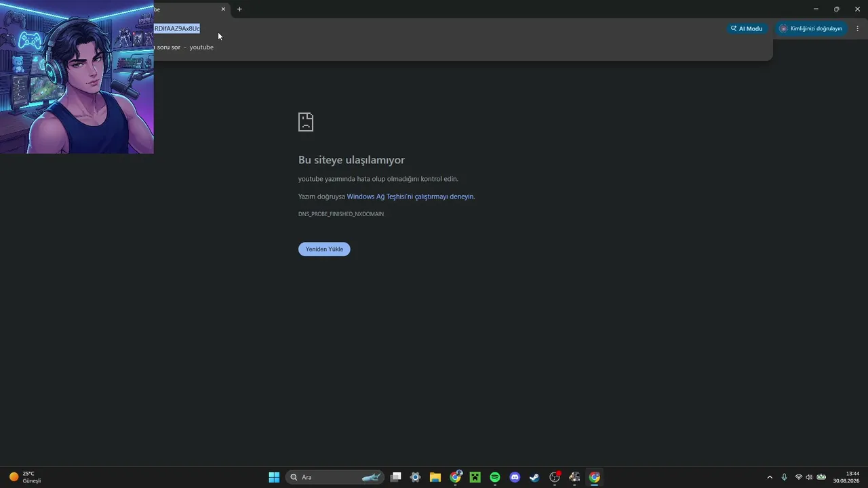Open File Explorer from the taskbar

[x=435, y=477]
